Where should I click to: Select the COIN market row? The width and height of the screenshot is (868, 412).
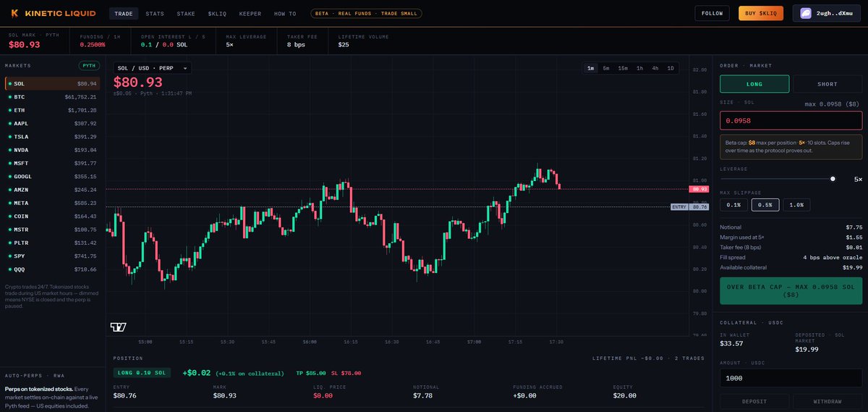pyautogui.click(x=52, y=216)
